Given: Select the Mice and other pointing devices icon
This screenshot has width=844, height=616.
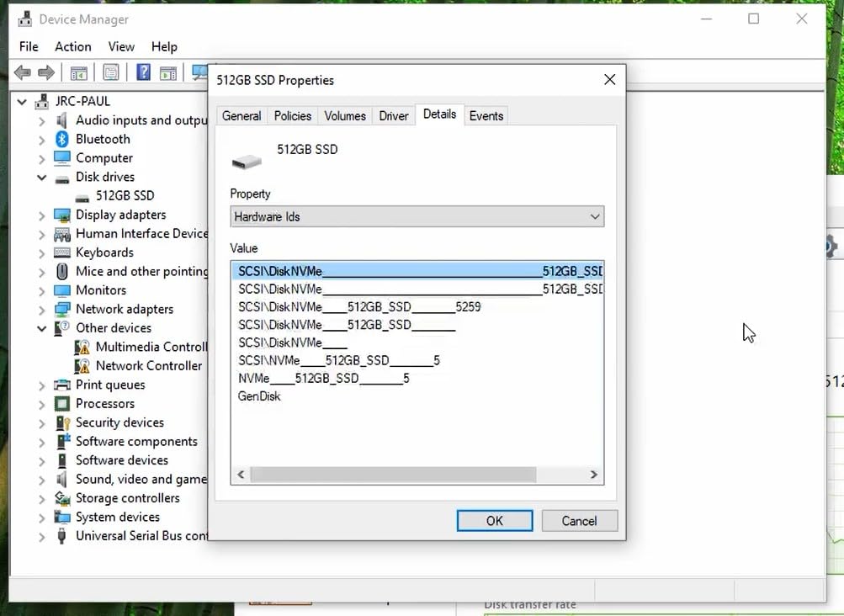Looking at the screenshot, I should (62, 271).
